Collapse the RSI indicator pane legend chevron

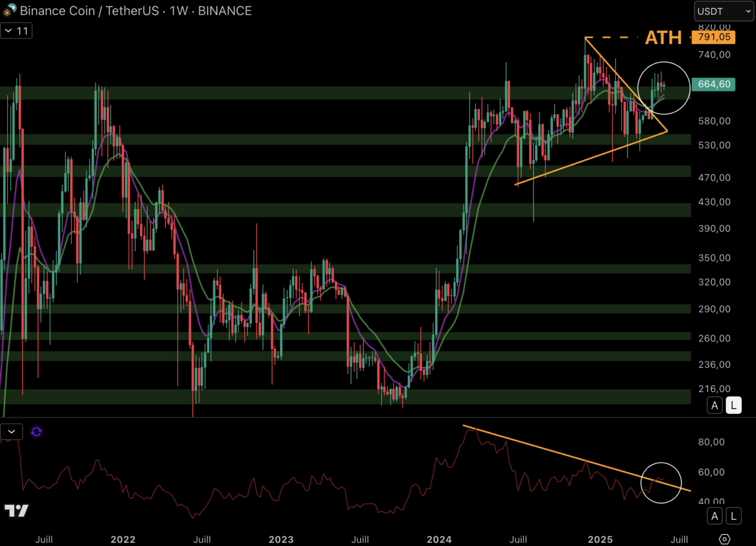(x=12, y=432)
